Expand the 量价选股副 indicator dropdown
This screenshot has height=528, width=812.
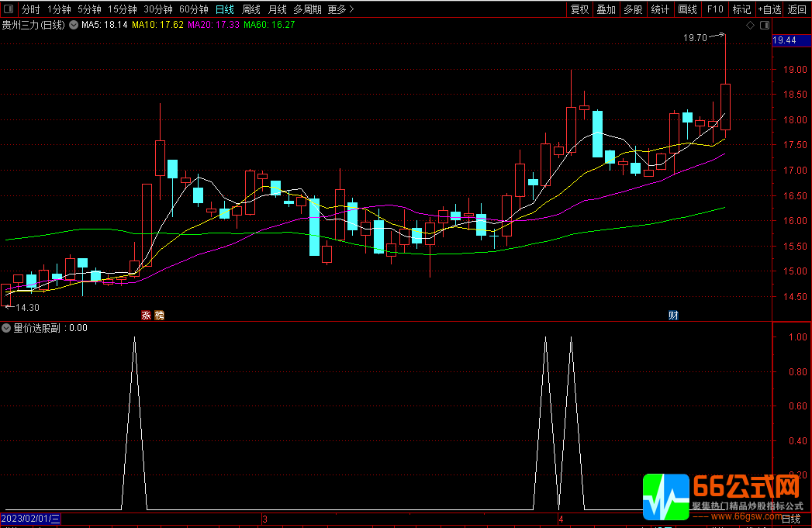[7, 328]
